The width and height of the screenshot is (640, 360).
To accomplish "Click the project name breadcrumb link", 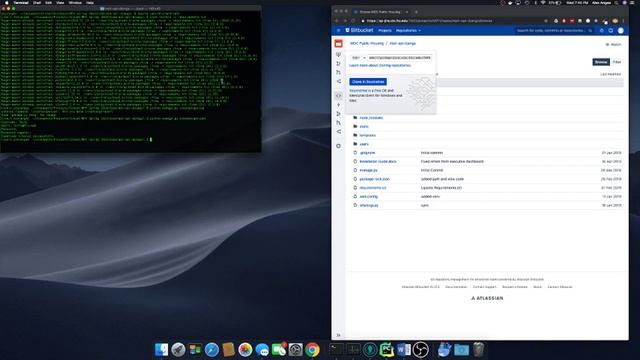I will point(367,43).
